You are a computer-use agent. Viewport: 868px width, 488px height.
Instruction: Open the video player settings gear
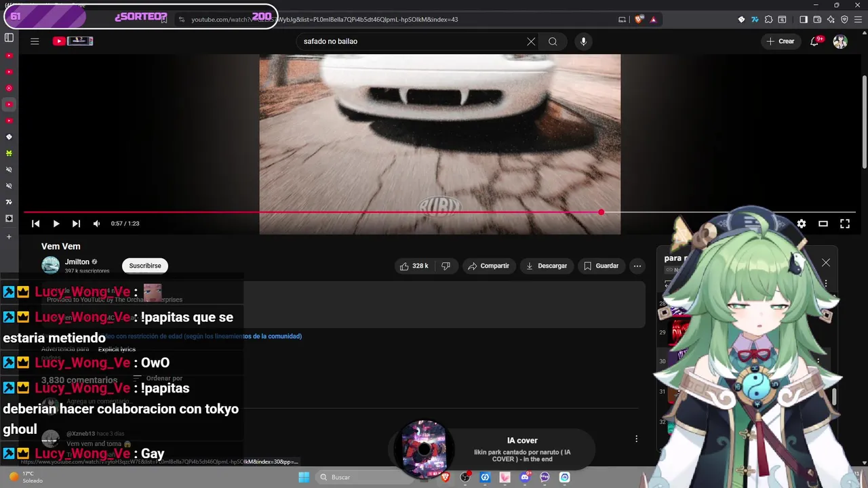tap(802, 224)
